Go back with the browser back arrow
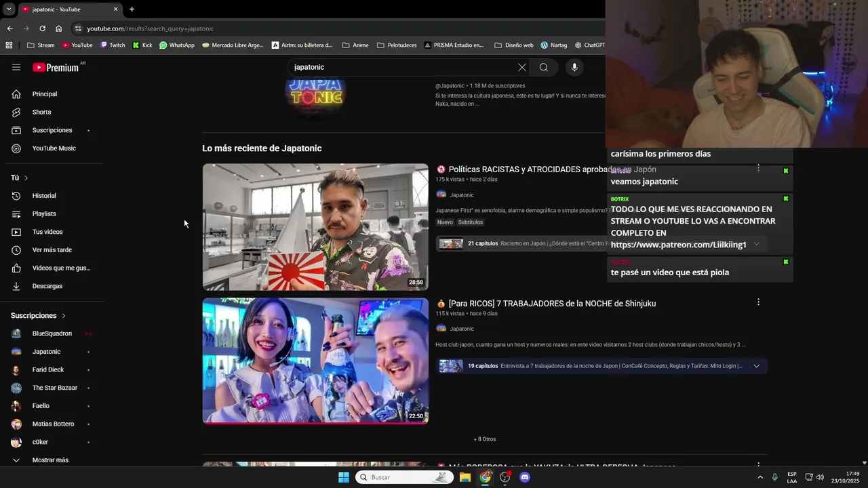The image size is (868, 488). [x=9, y=28]
